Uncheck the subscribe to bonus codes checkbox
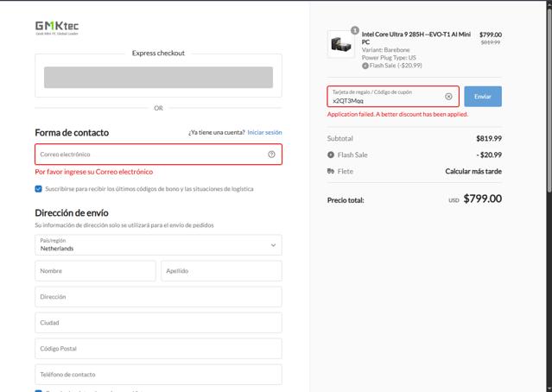The height and width of the screenshot is (392, 552). click(x=38, y=189)
